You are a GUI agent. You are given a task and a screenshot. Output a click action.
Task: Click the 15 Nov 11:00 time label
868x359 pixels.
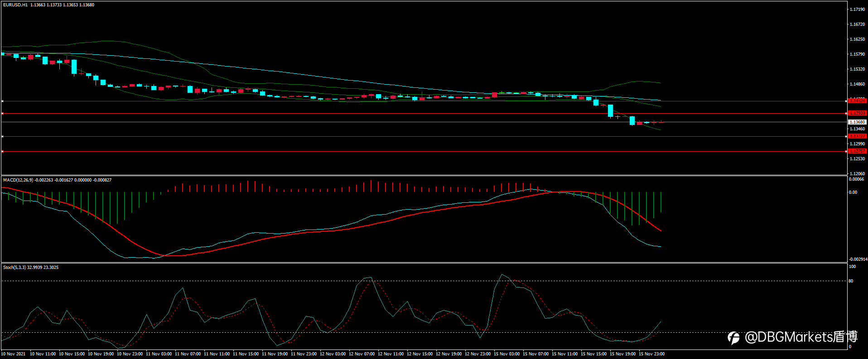tap(564, 354)
